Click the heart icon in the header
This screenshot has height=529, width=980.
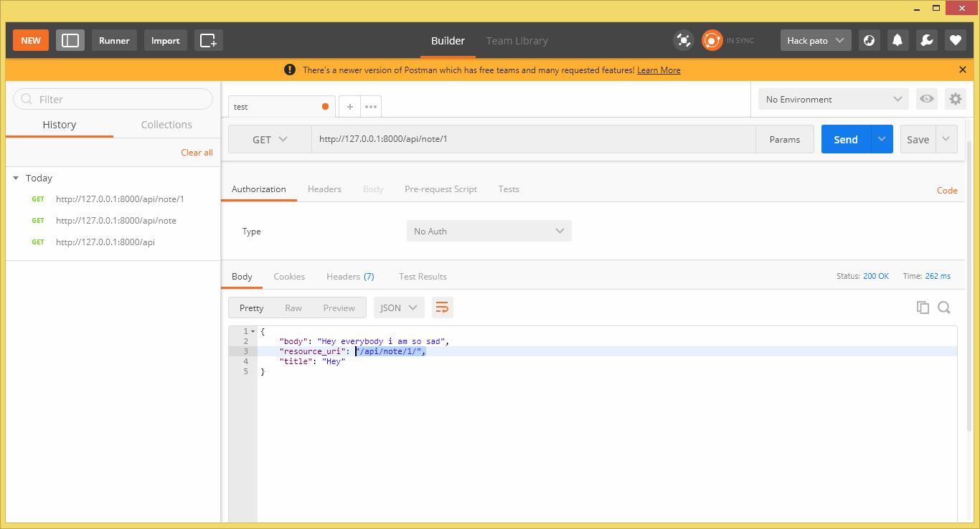955,40
